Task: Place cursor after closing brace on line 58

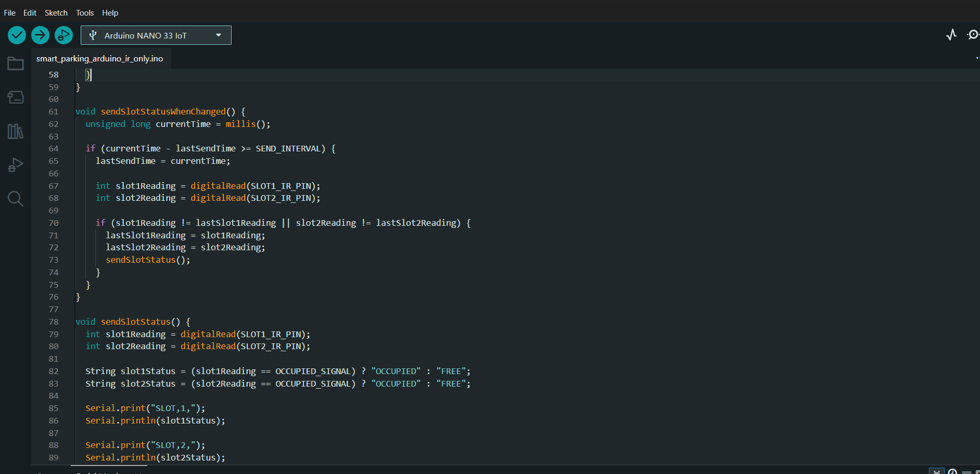Action: 91,75
